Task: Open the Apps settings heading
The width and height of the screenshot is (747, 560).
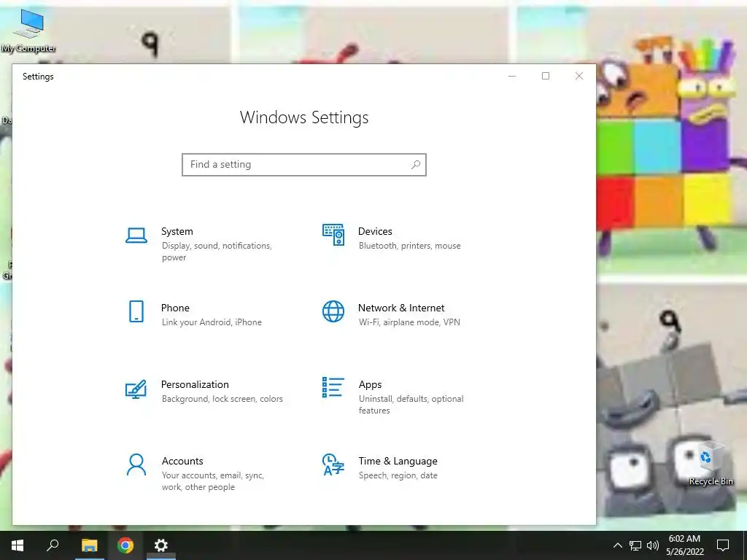Action: pos(370,385)
